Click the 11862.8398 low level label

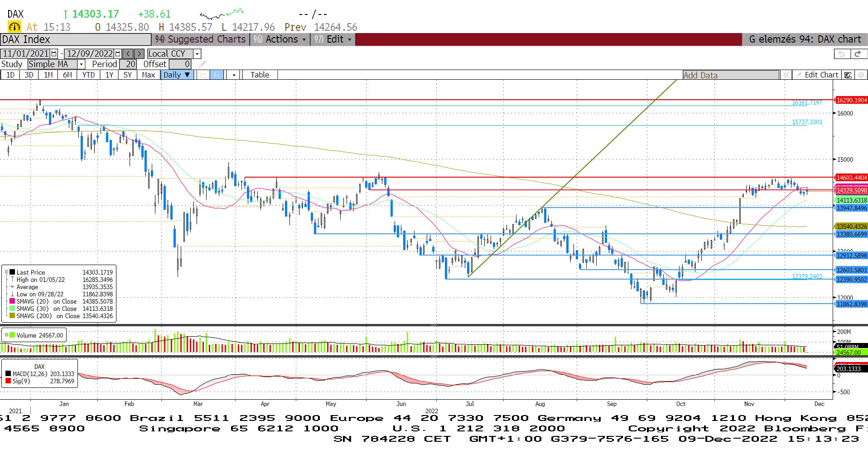pyautogui.click(x=851, y=304)
